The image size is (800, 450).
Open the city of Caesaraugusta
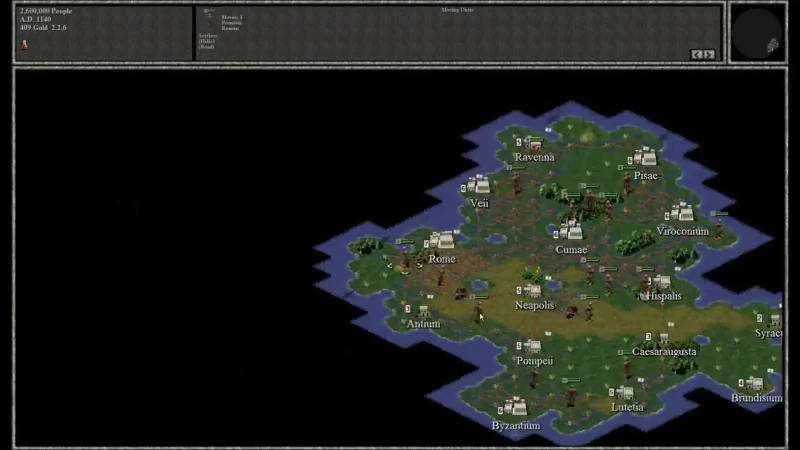click(x=664, y=338)
